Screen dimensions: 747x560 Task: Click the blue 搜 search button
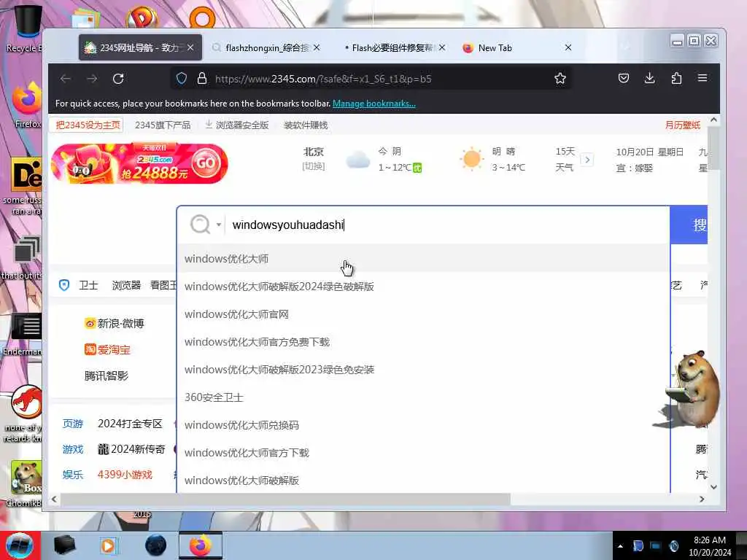689,225
